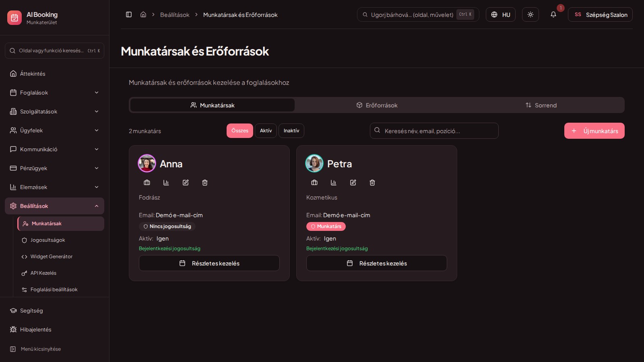Click Petra's avatar photo

314,163
